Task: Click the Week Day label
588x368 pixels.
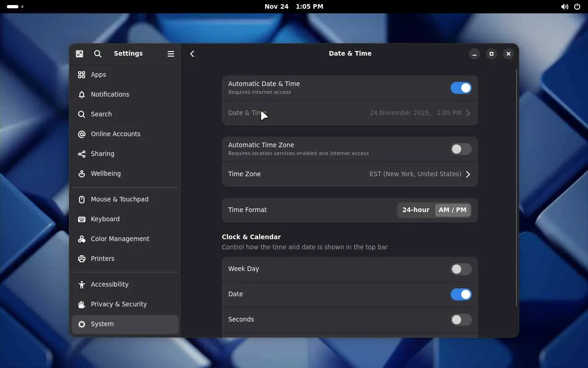Action: click(243, 269)
